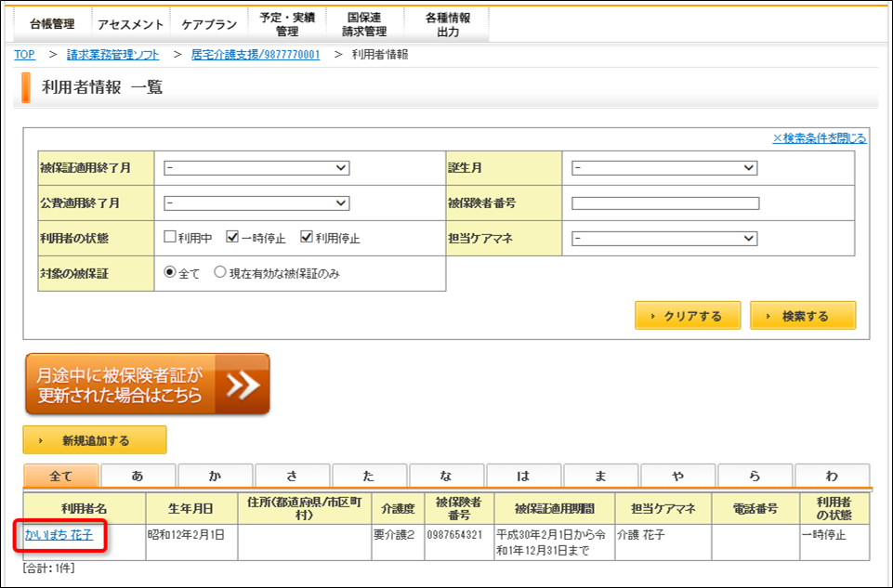The height and width of the screenshot is (588, 893).
Task: Go to TOP breadcrumb link
Action: click(x=24, y=55)
